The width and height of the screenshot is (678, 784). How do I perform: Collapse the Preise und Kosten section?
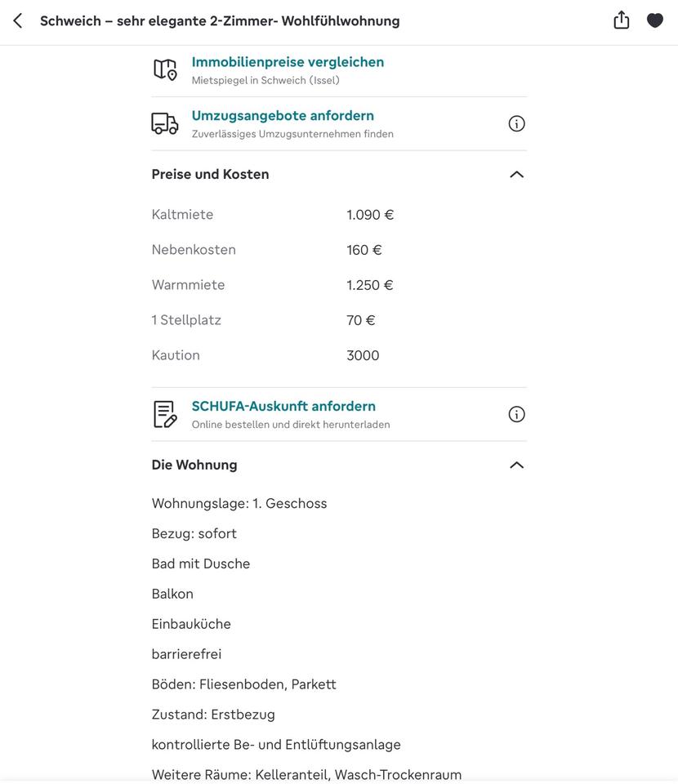pos(516,174)
